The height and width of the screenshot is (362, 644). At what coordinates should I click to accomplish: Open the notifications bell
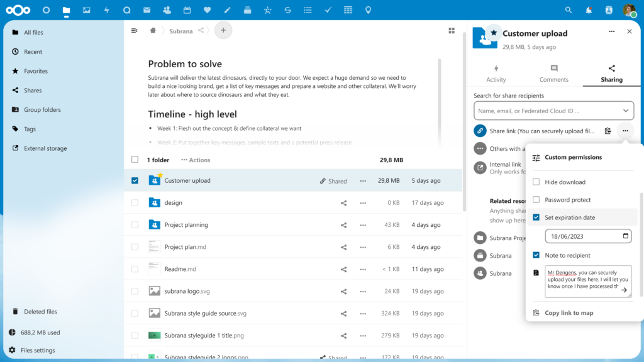(x=587, y=9)
